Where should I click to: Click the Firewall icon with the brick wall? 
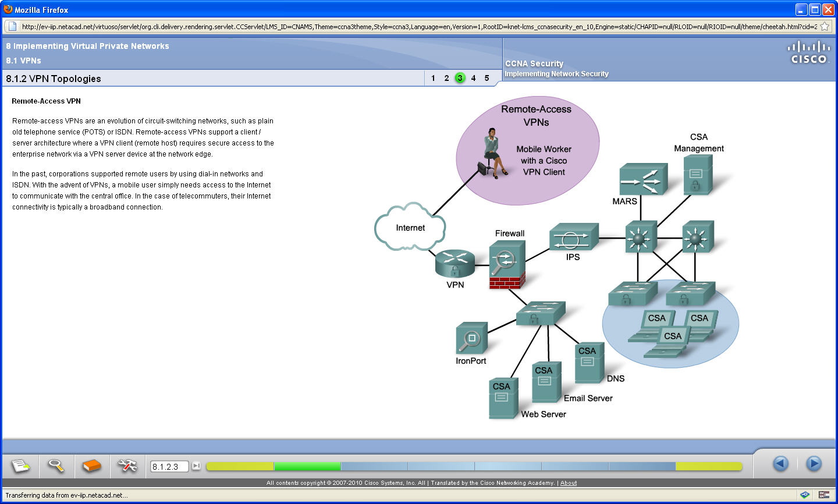click(x=507, y=265)
